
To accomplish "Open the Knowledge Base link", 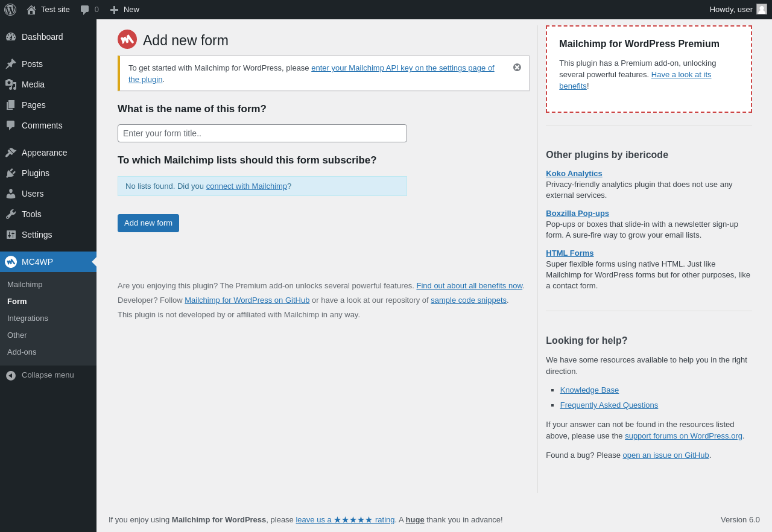I will (x=589, y=390).
